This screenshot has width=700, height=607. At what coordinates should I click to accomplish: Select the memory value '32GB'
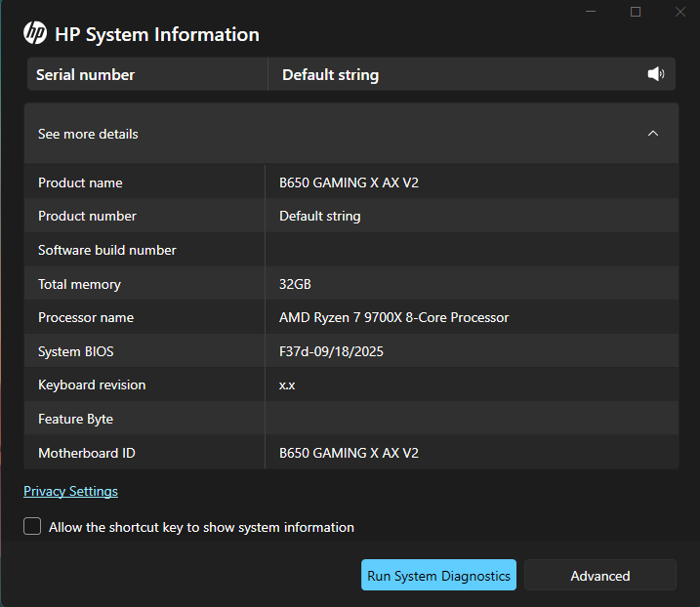tap(295, 284)
